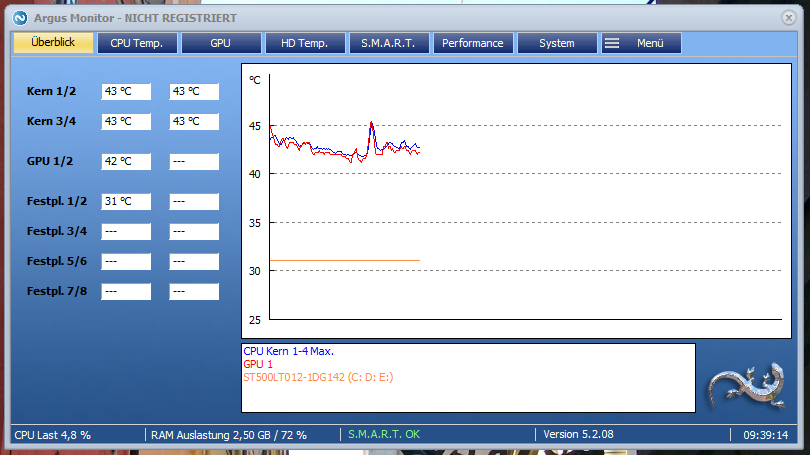Click the Argus Monitor logo icon in title bar
Screen dimensions: 810x455
pyautogui.click(x=20, y=18)
